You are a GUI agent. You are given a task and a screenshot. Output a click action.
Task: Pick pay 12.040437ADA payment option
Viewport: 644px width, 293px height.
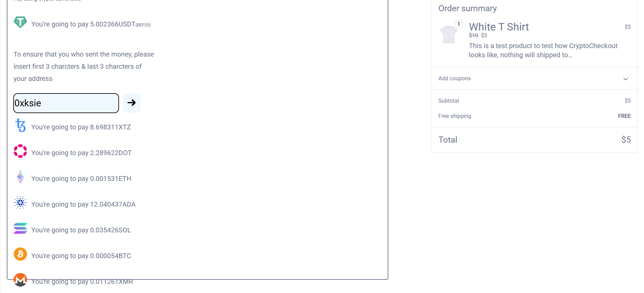coord(83,205)
